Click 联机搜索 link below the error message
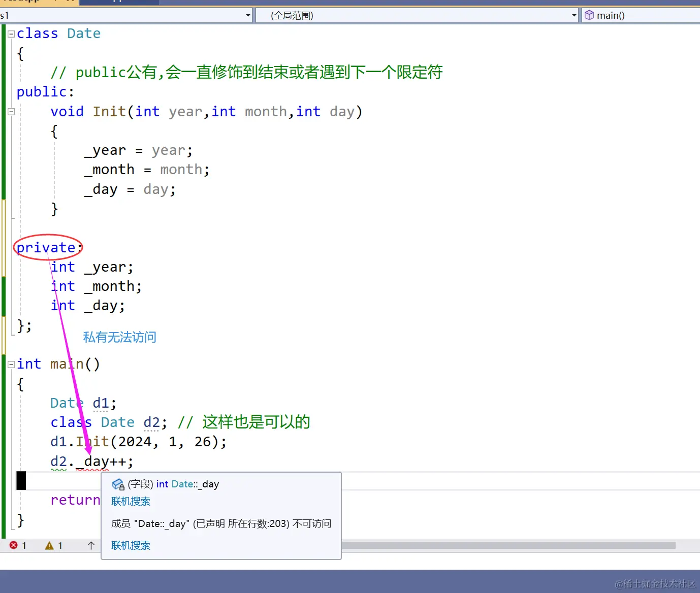The image size is (700, 593). click(131, 545)
